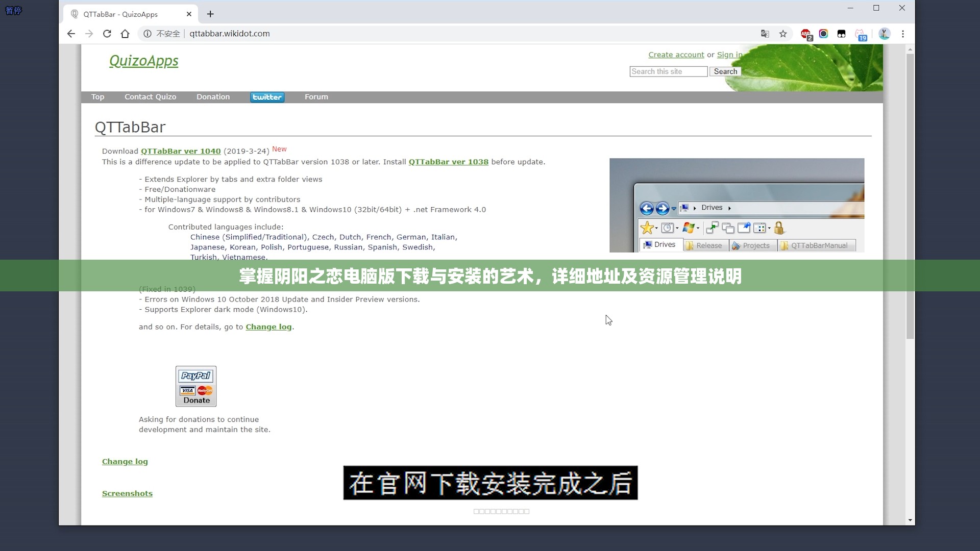Click the site Search button
This screenshot has height=551, width=980.
725,71
